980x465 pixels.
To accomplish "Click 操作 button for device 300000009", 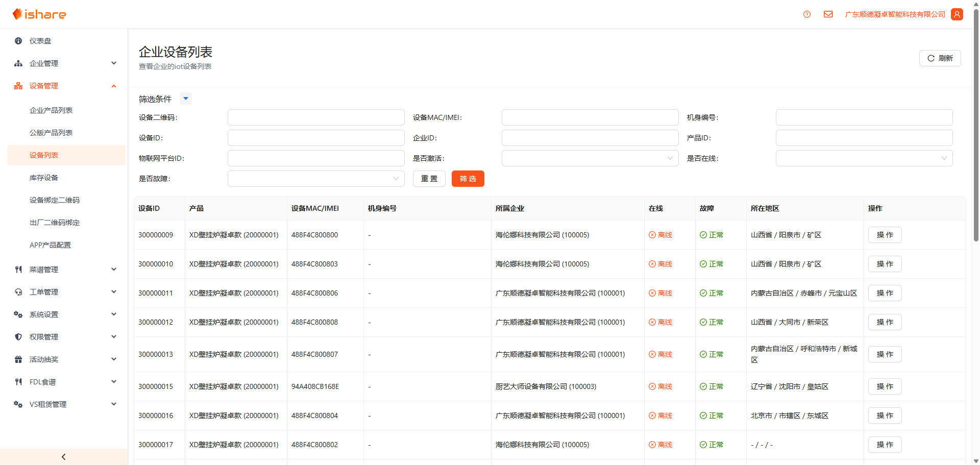I will click(x=885, y=235).
